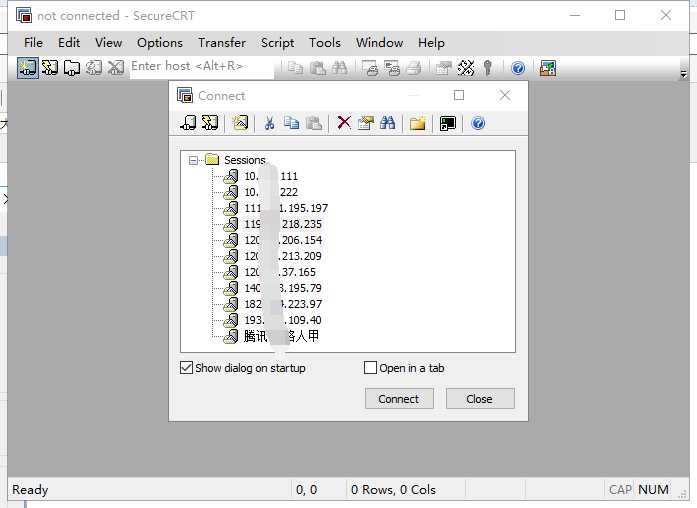This screenshot has width=697, height=508.
Task: Uncheck Show dialog on startup
Action: [x=186, y=368]
